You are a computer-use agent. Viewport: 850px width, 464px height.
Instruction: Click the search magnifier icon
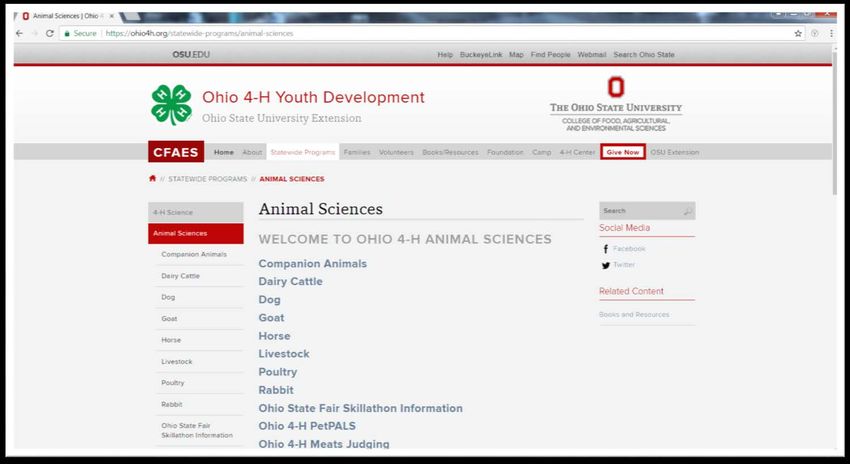687,211
